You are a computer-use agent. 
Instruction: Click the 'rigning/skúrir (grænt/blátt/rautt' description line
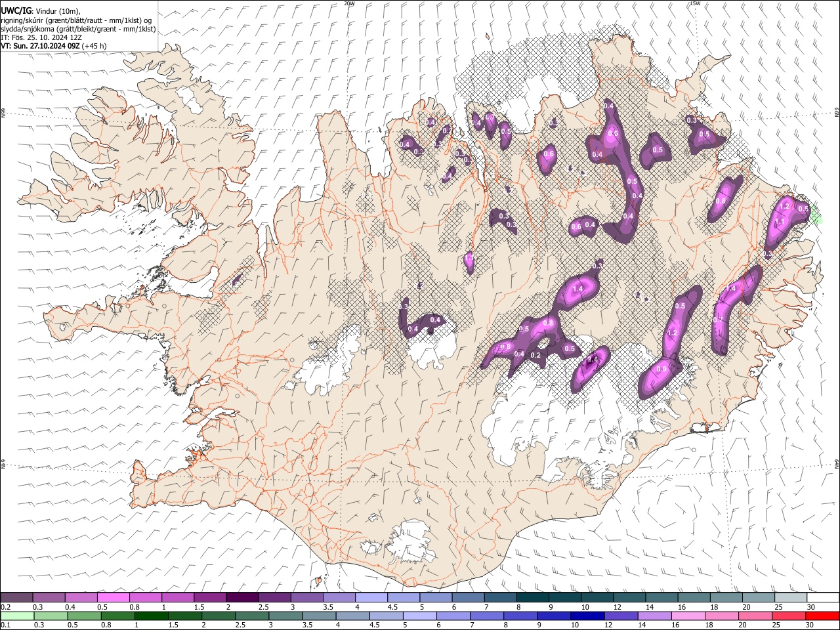tap(76, 20)
